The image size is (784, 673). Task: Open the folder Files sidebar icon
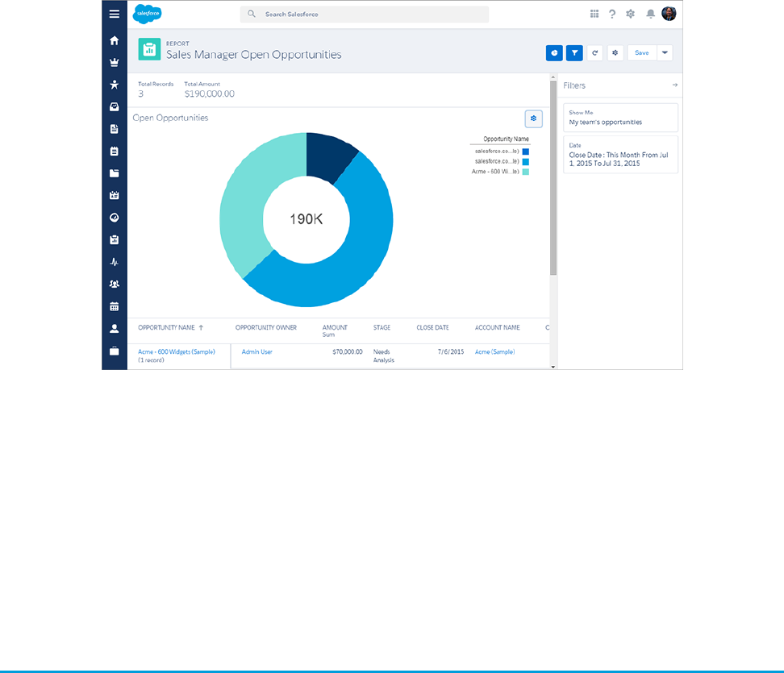(x=114, y=172)
